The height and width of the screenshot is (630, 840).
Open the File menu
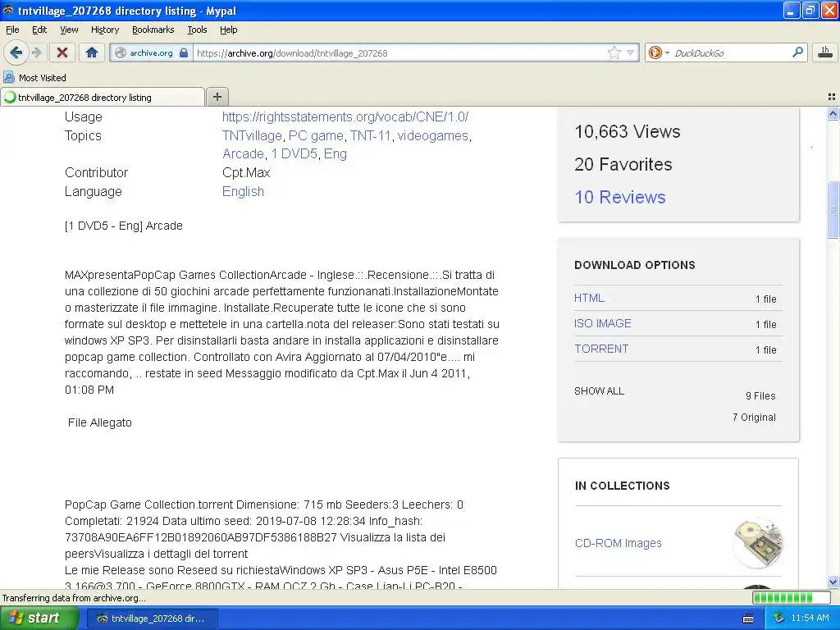pyautogui.click(x=12, y=30)
